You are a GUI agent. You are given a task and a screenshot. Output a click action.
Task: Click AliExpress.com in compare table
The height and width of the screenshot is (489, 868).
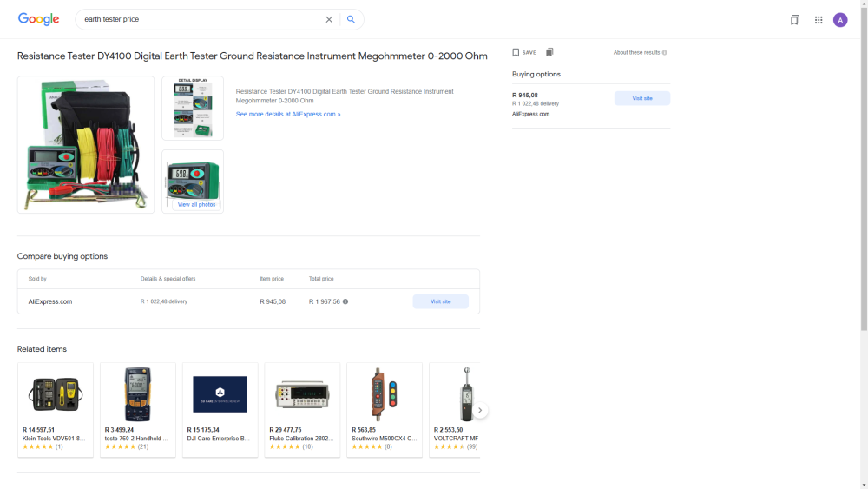[x=50, y=301]
